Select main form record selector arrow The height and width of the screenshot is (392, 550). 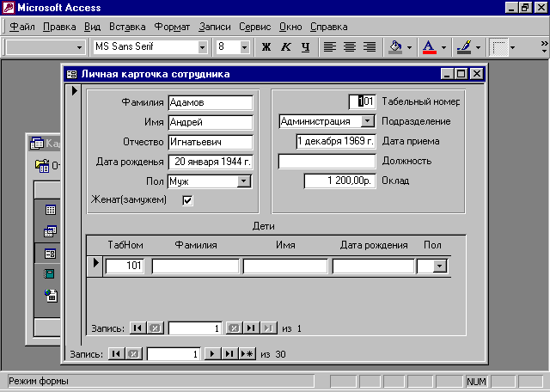(74, 90)
